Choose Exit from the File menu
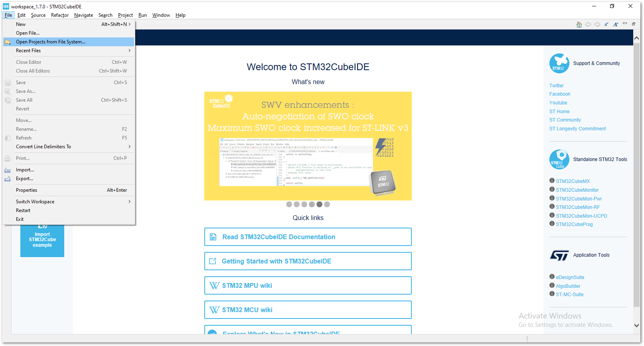Screen dimensions: 644x346 click(x=69, y=219)
